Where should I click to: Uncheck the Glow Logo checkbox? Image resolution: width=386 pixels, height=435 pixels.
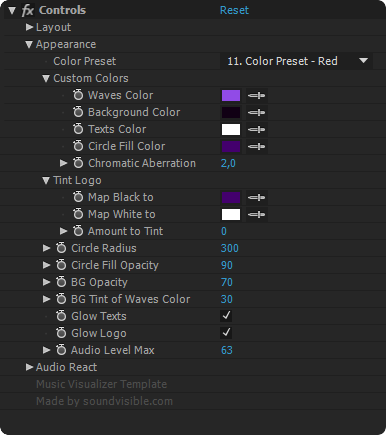(x=226, y=333)
